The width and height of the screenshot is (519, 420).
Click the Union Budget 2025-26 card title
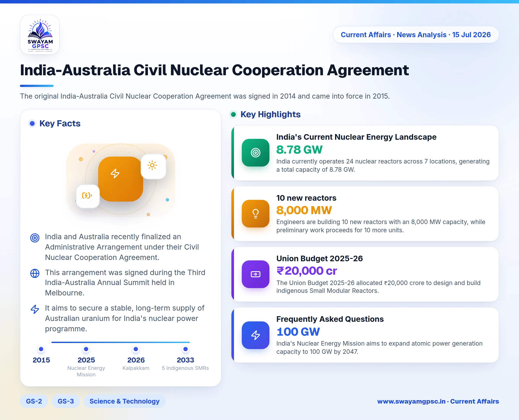click(x=319, y=258)
